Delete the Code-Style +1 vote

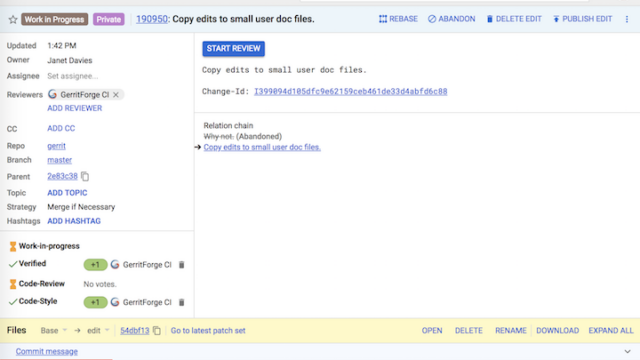point(182,302)
